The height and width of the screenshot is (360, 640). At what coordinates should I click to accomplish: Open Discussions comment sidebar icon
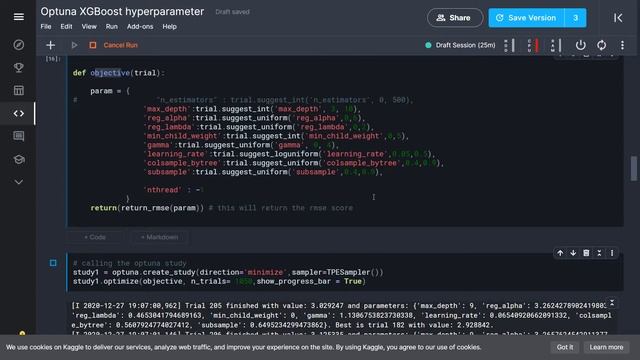pyautogui.click(x=18, y=136)
